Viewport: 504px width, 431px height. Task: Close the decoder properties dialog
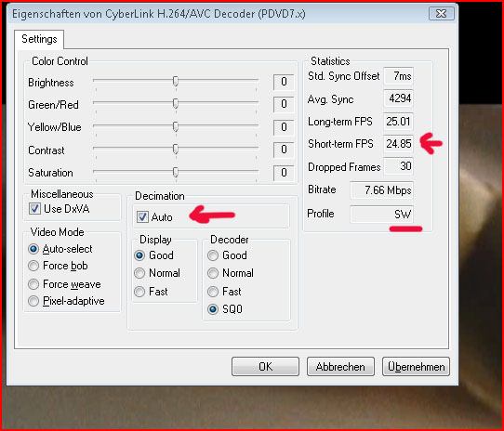(442, 14)
